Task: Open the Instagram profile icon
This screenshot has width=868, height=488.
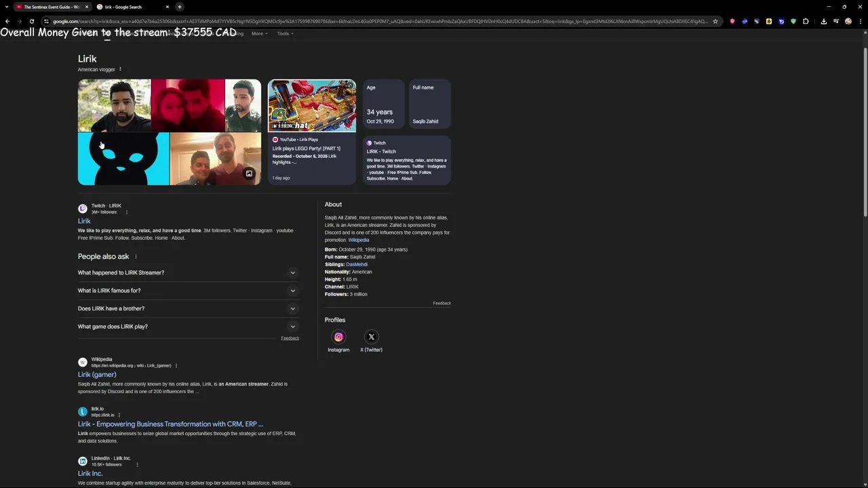Action: point(338,337)
